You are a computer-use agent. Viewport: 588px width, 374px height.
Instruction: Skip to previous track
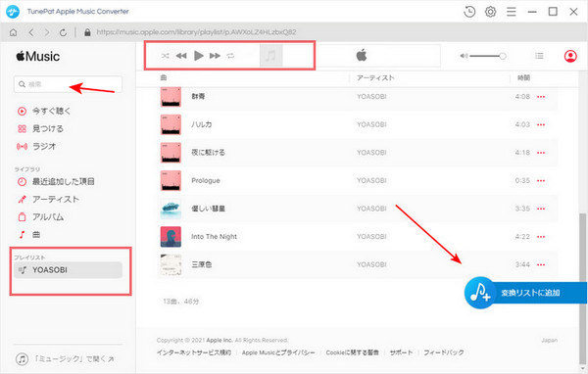click(181, 56)
